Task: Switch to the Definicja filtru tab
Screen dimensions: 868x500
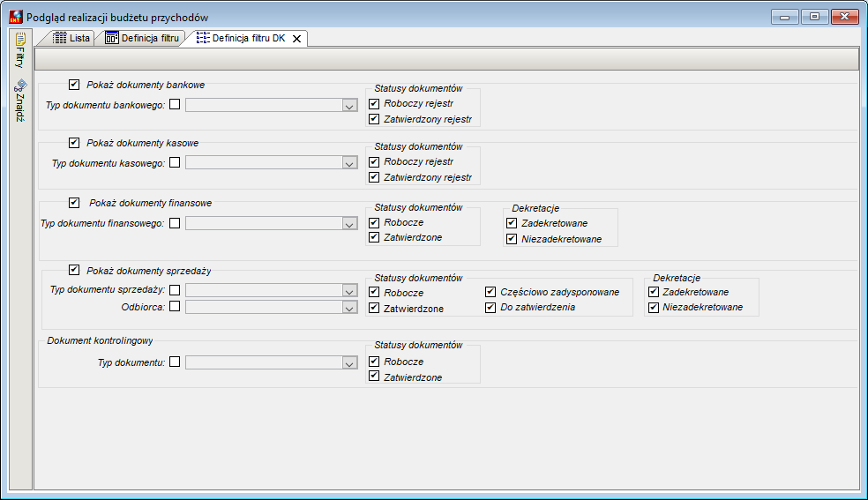Action: pyautogui.click(x=142, y=38)
